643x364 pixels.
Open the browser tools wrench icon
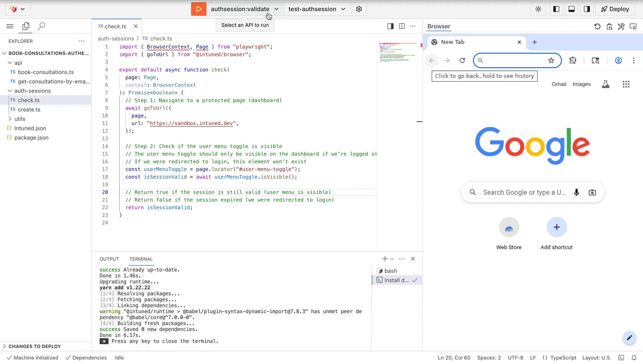pyautogui.click(x=621, y=26)
